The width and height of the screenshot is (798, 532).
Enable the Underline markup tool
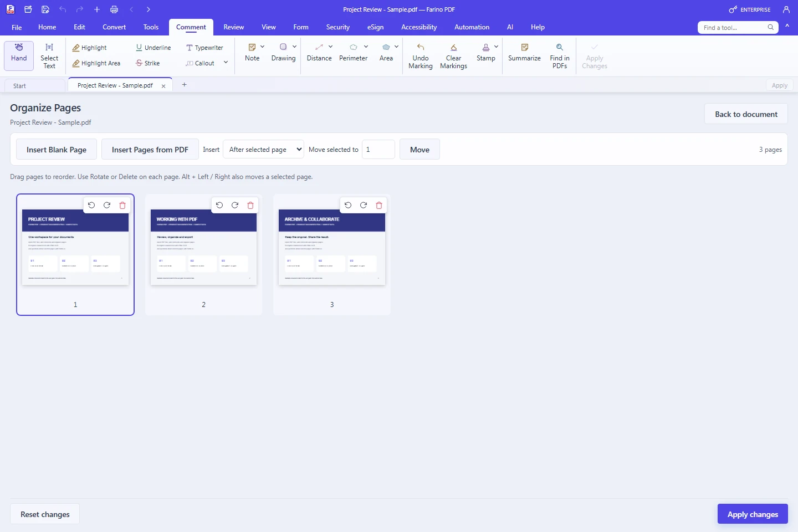[x=154, y=48]
